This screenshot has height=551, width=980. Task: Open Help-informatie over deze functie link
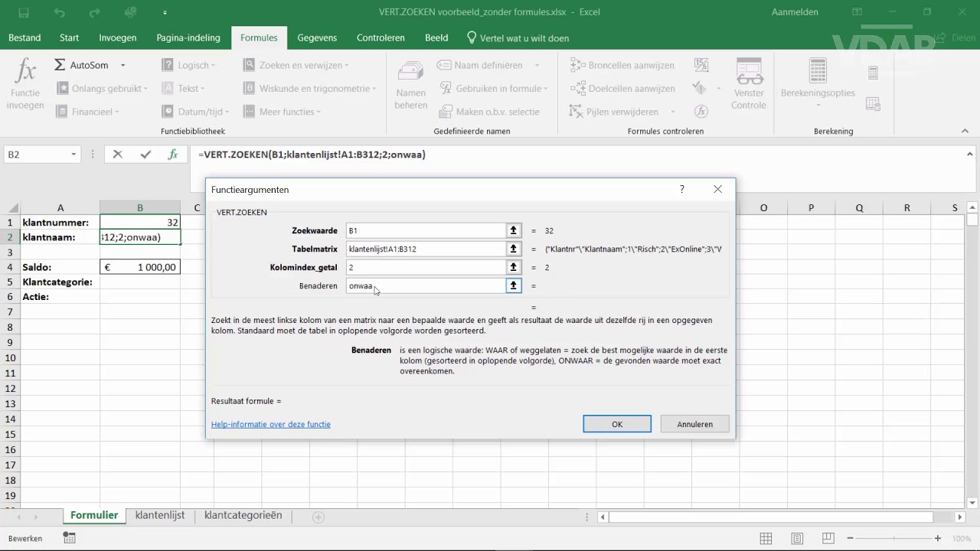click(x=271, y=424)
